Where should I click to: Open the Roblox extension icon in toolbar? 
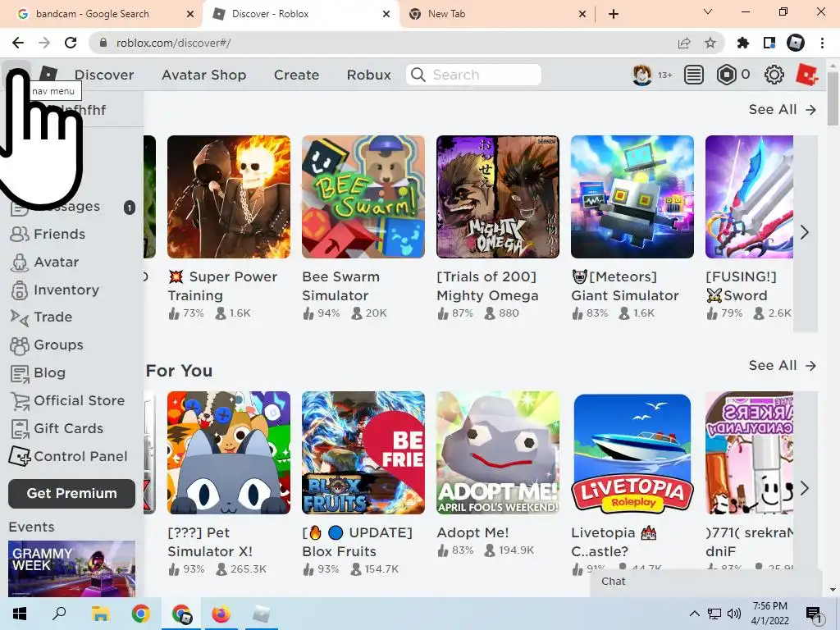pyautogui.click(x=796, y=43)
